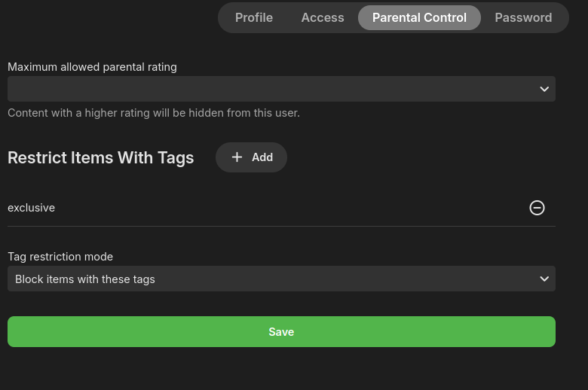Click the 'Tag restriction mode' label
The height and width of the screenshot is (390, 588).
(x=60, y=257)
